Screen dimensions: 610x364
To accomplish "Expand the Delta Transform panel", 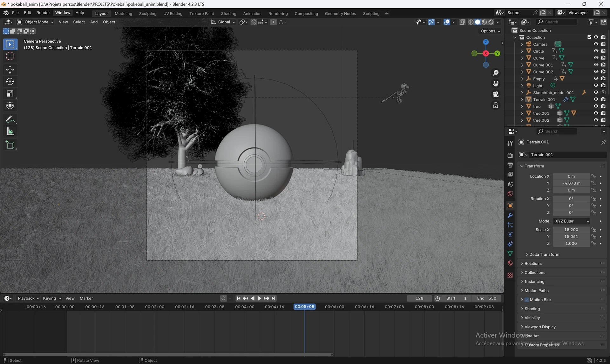I will coord(544,254).
